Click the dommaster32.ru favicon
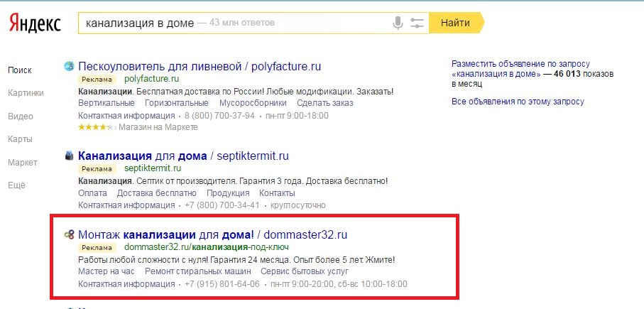Image resolution: width=644 pixels, height=309 pixels. tap(69, 234)
